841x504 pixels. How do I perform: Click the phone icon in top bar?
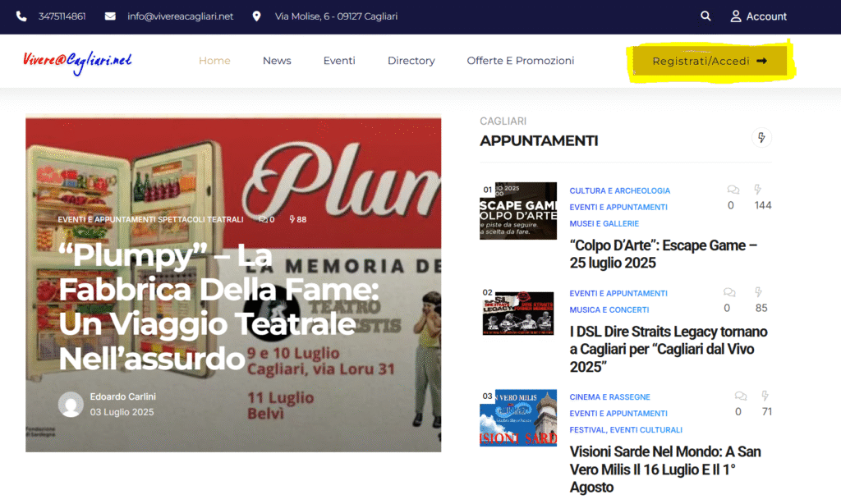pyautogui.click(x=21, y=16)
